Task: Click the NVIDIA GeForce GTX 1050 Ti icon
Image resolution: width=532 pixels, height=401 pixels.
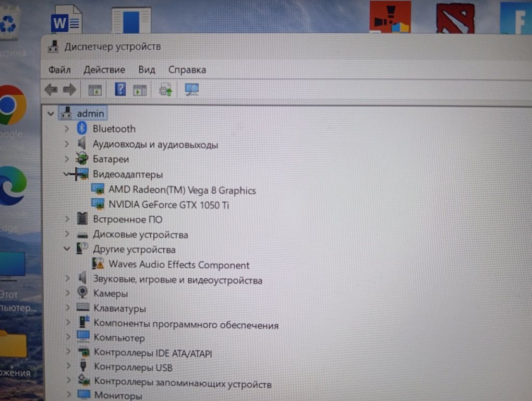Action: click(98, 204)
